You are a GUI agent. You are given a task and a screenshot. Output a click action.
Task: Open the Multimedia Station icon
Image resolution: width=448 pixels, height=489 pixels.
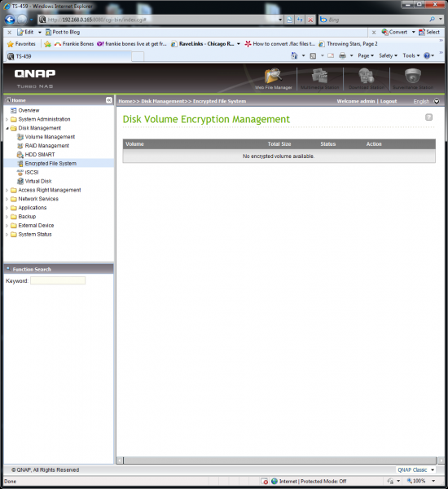[319, 78]
